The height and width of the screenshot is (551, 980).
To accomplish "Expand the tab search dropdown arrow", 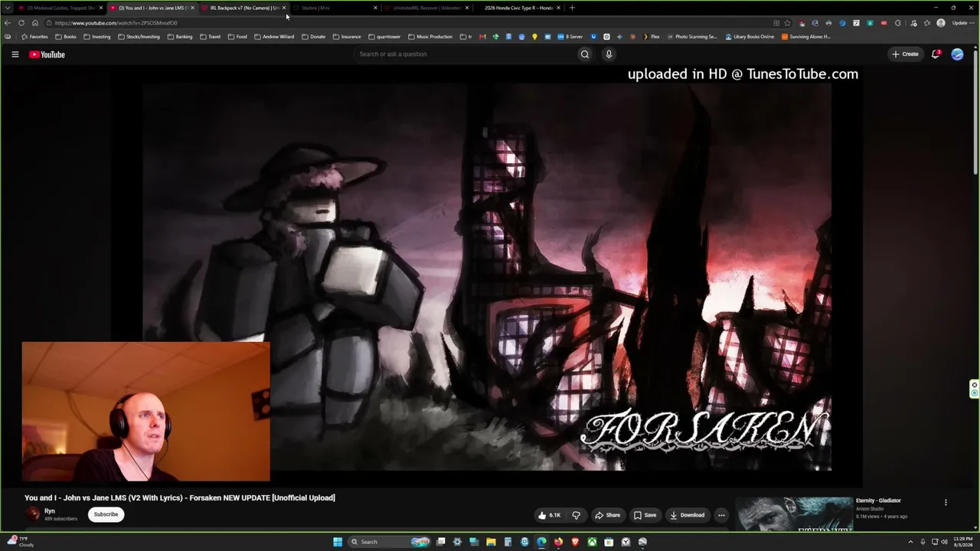I will coord(8,8).
